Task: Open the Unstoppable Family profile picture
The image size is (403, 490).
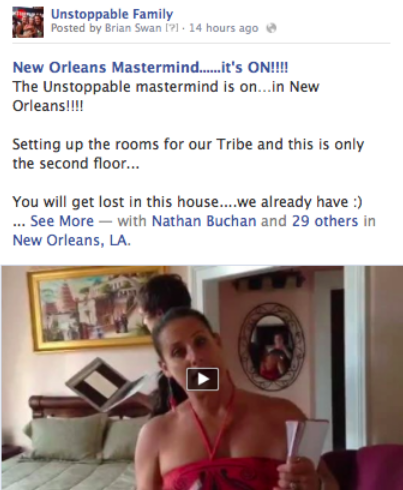Action: tap(28, 22)
